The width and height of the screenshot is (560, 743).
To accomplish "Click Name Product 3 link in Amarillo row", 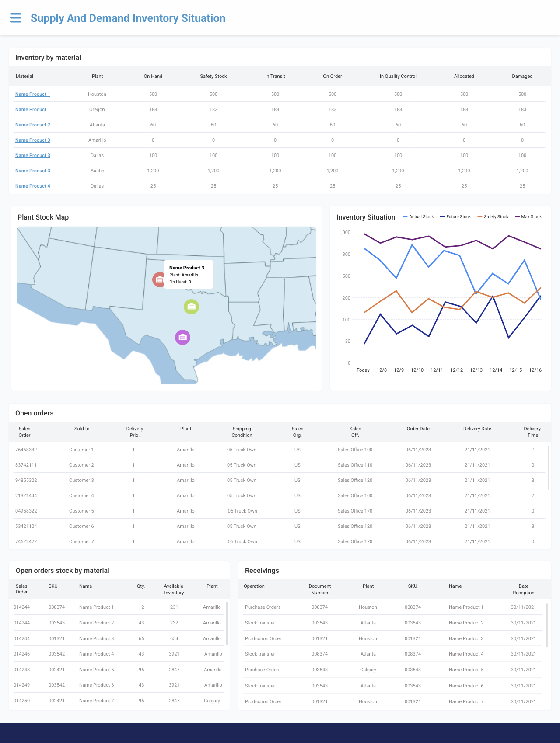I will [32, 140].
